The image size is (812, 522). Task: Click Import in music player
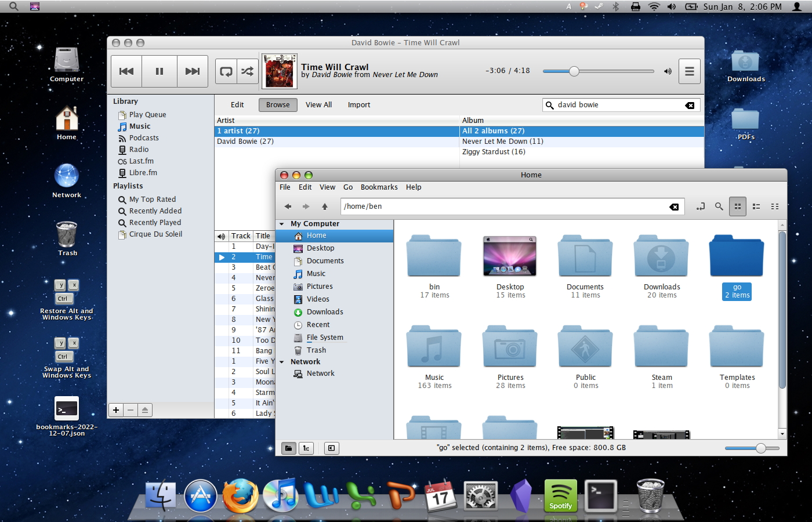[359, 105]
